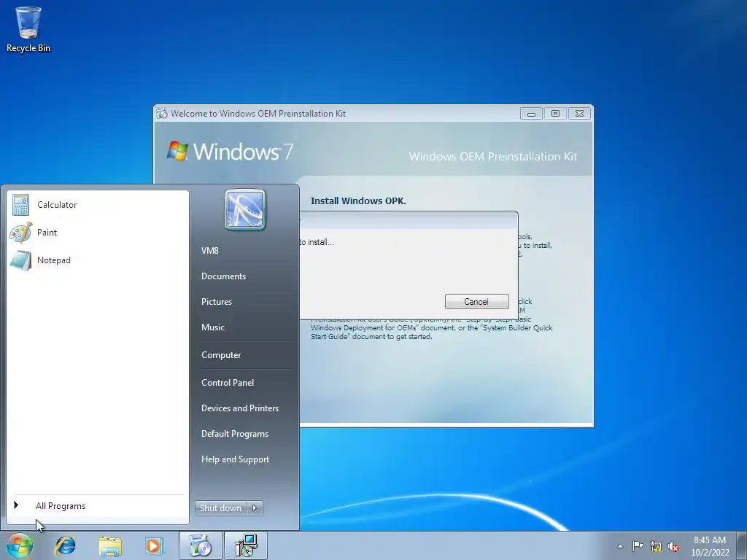Open the VM8 user folder
This screenshot has height=560, width=747.
[209, 251]
